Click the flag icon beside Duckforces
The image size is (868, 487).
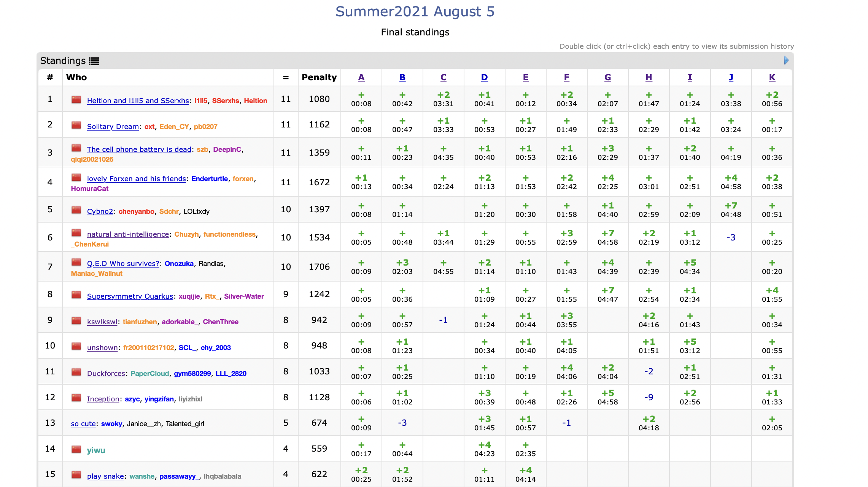76,372
